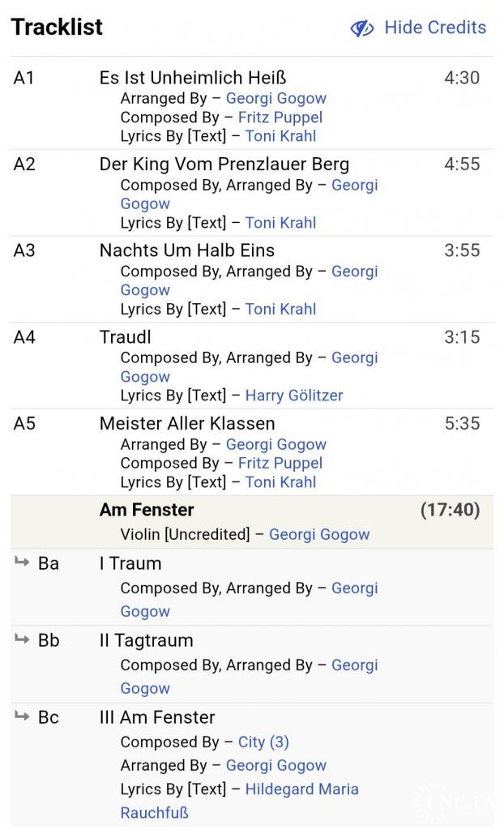Open Toni Krahl link under track A1

pyautogui.click(x=280, y=136)
